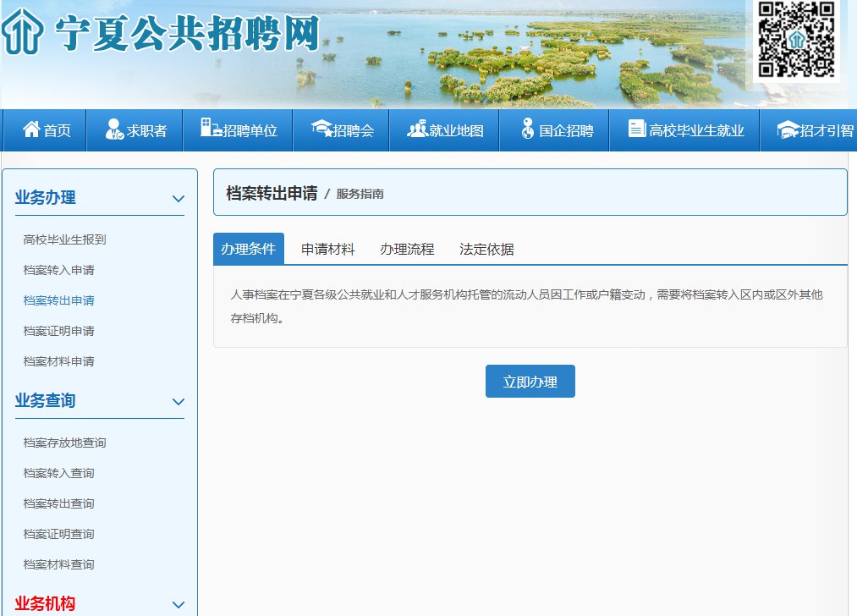
Task: Collapse the 业务办理 section chevron
Action: point(179,199)
